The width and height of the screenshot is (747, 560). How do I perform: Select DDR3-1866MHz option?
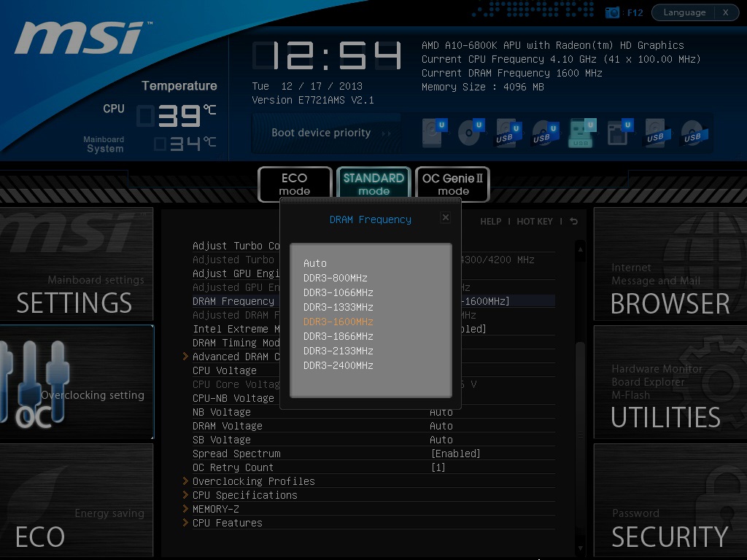tap(338, 337)
